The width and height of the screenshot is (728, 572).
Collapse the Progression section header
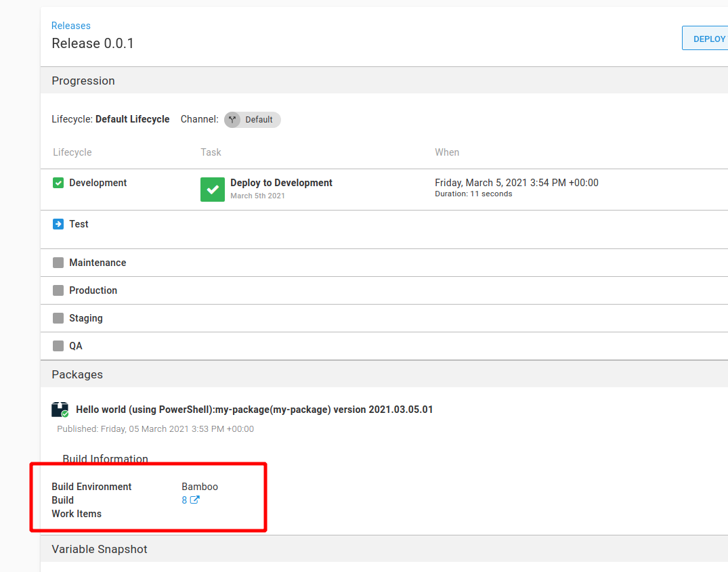(83, 81)
